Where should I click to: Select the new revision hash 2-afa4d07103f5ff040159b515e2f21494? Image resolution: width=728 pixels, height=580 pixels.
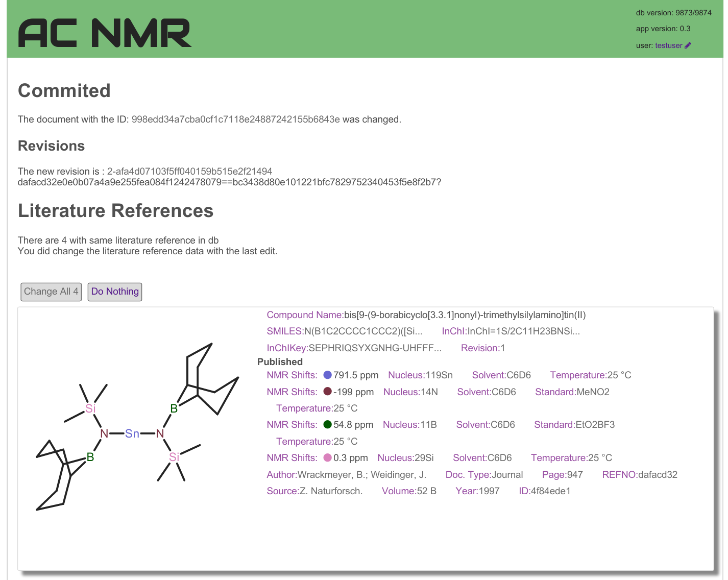coord(190,172)
